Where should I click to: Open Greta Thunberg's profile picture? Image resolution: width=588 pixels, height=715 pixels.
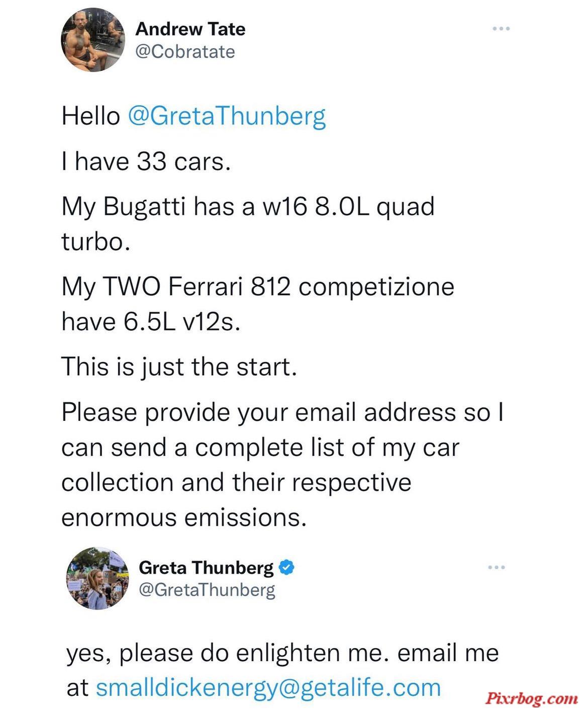click(97, 578)
